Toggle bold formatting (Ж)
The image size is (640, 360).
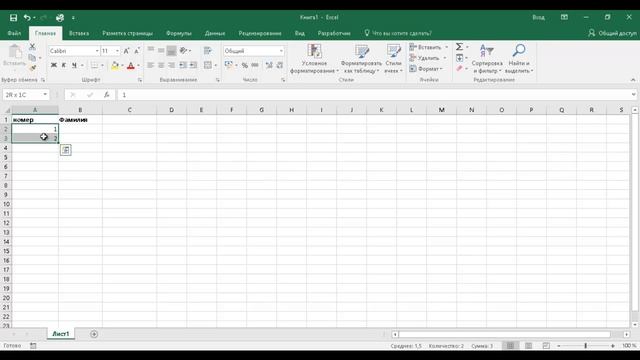click(53, 65)
